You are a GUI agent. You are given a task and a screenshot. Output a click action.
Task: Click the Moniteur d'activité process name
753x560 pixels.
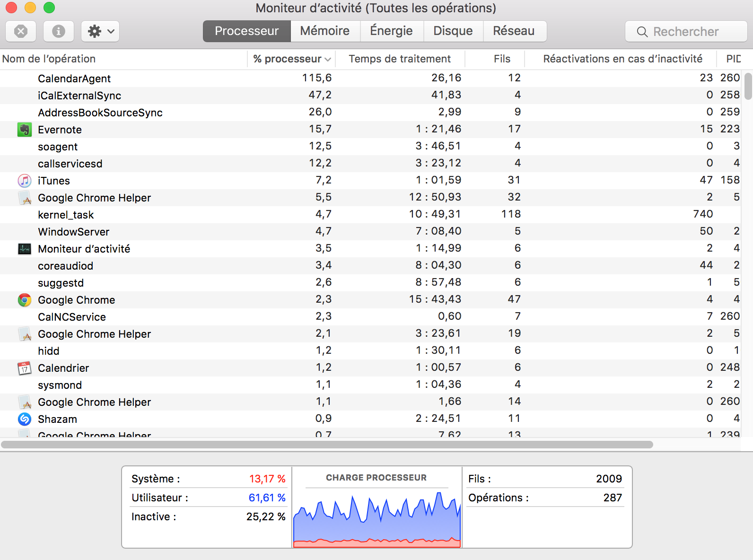point(84,249)
